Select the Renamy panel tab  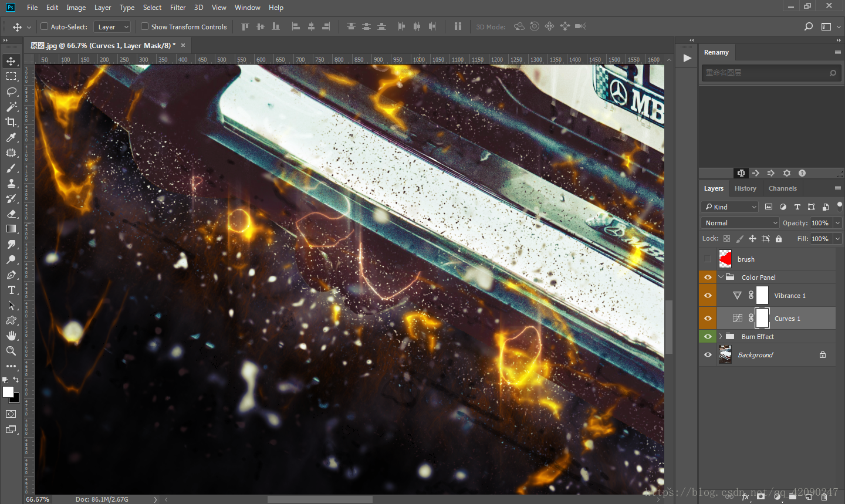point(716,52)
